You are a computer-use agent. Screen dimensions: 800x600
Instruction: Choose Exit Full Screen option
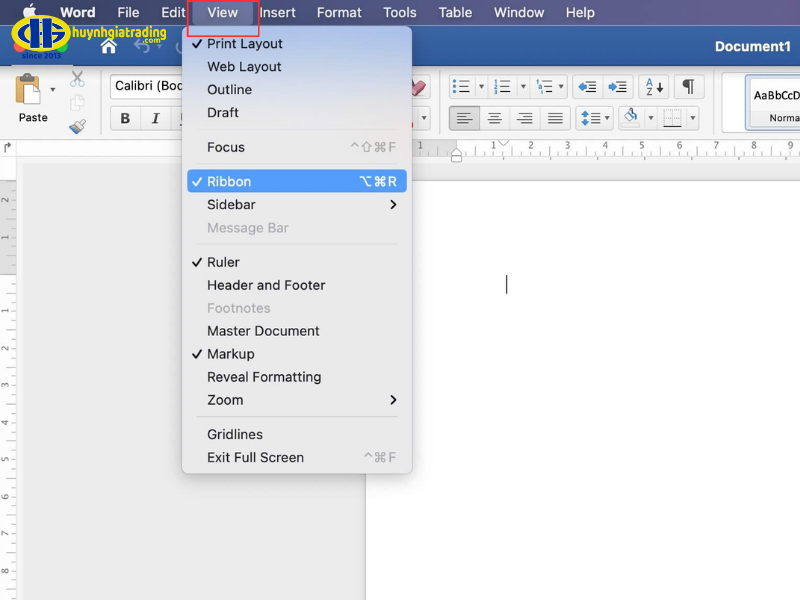[x=255, y=458]
